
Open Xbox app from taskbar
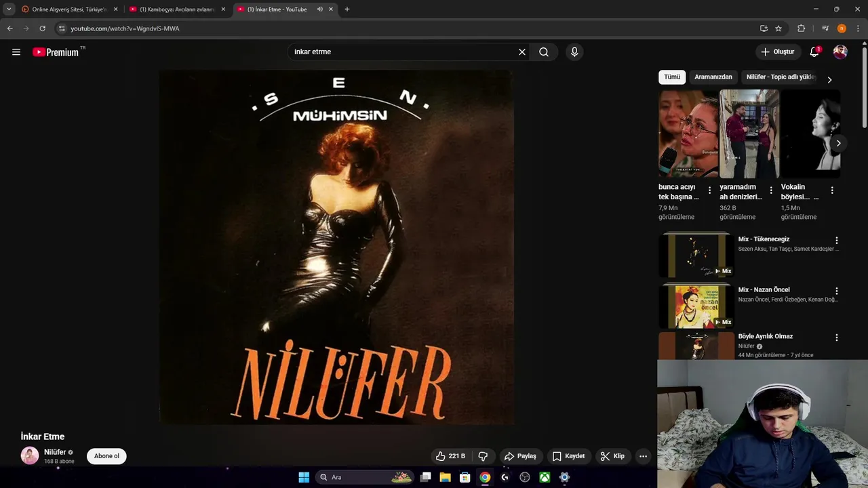click(545, 477)
